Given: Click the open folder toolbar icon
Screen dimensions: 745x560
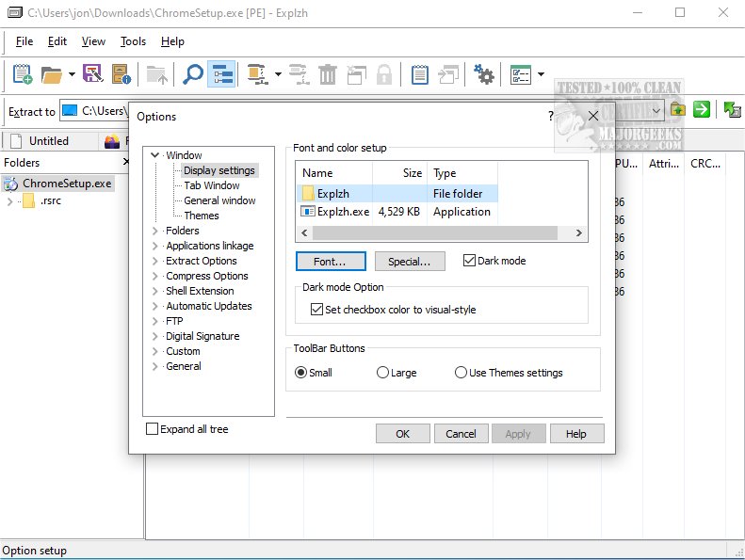Looking at the screenshot, I should pyautogui.click(x=52, y=74).
